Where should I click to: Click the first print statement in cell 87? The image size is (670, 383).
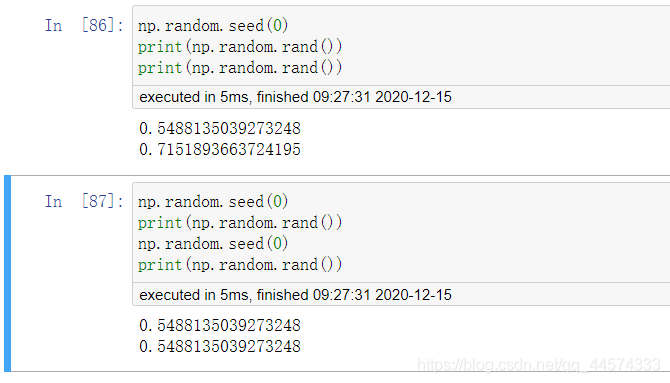(240, 222)
